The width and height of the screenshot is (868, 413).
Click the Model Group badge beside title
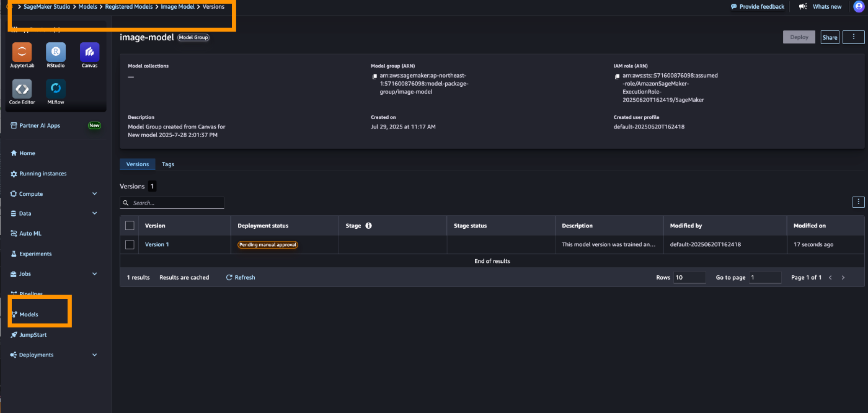click(x=193, y=37)
